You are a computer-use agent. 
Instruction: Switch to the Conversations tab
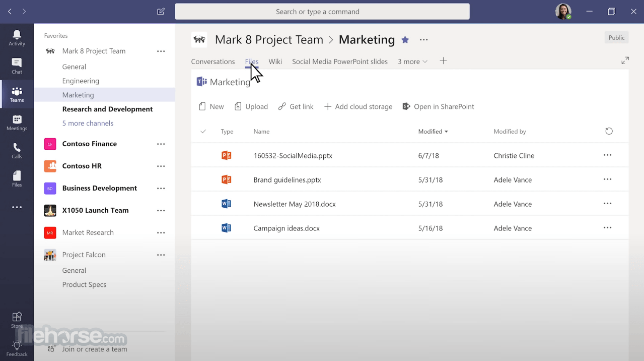[x=213, y=62]
